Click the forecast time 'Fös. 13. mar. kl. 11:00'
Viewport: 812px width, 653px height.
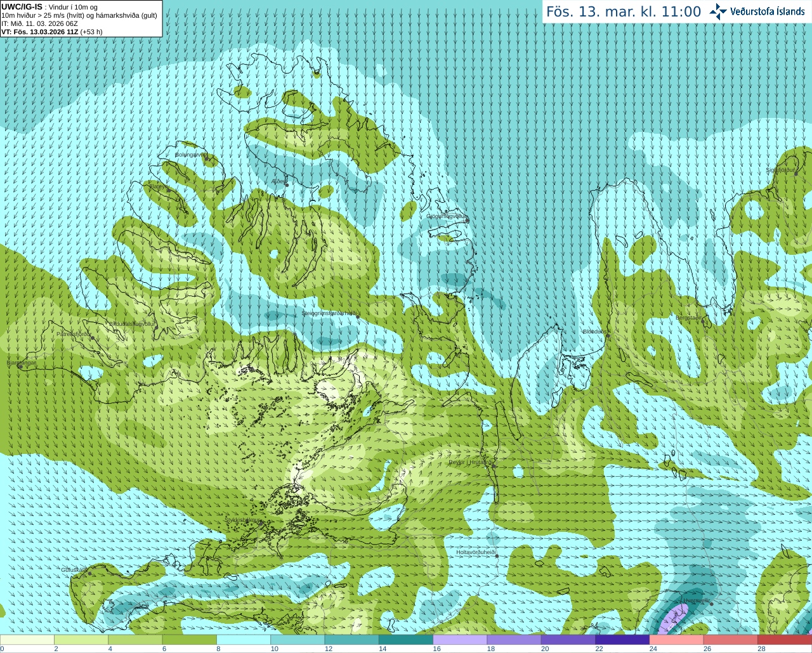pyautogui.click(x=624, y=12)
